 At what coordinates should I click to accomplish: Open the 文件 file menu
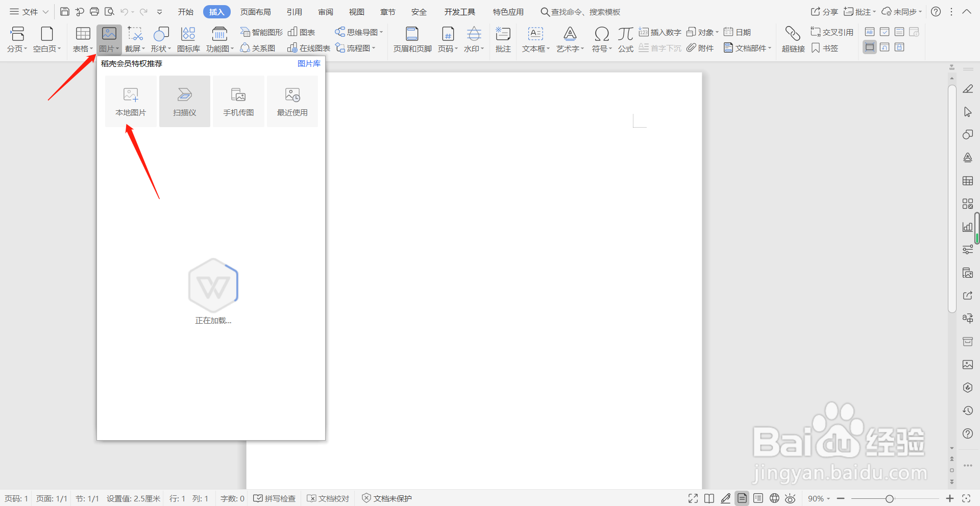click(29, 12)
